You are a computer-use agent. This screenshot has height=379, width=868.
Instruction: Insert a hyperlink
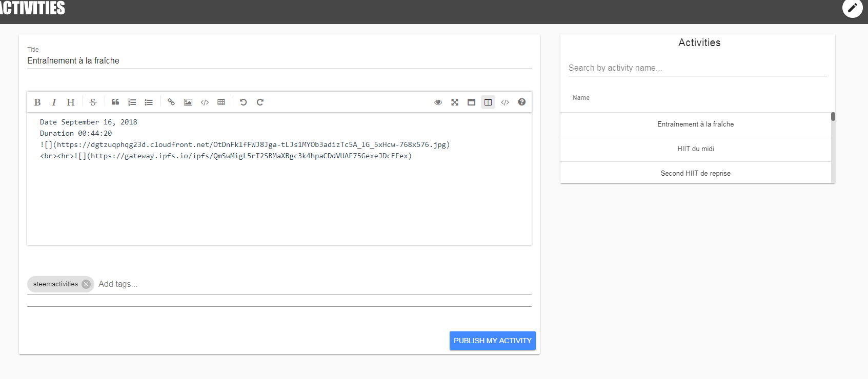click(171, 102)
